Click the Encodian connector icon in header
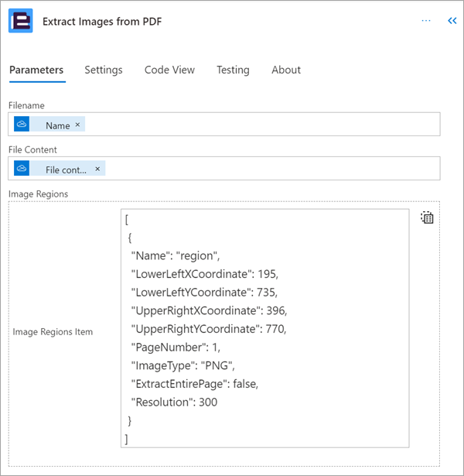Image resolution: width=464 pixels, height=476 pixels. click(21, 21)
